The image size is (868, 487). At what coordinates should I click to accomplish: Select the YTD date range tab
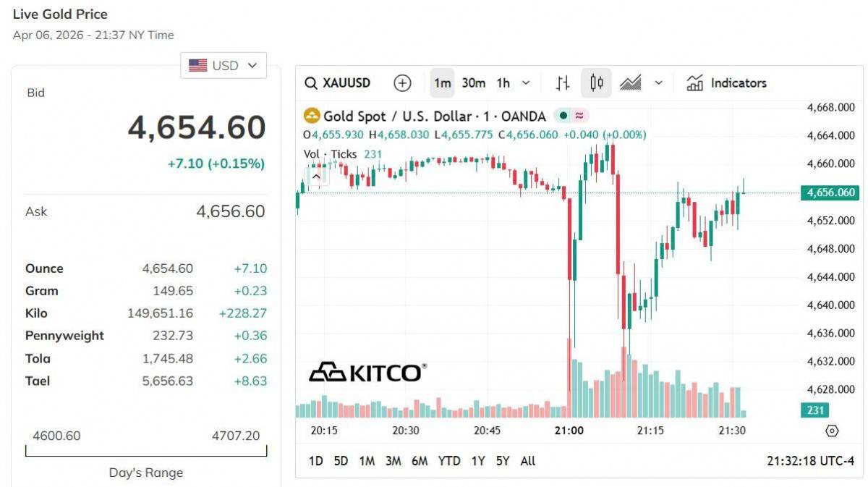[449, 461]
